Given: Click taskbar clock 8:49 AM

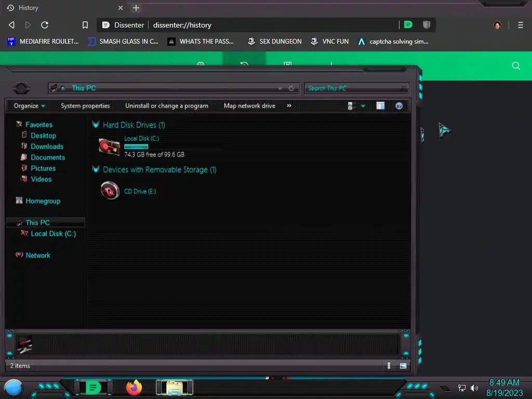Looking at the screenshot, I should (x=504, y=383).
